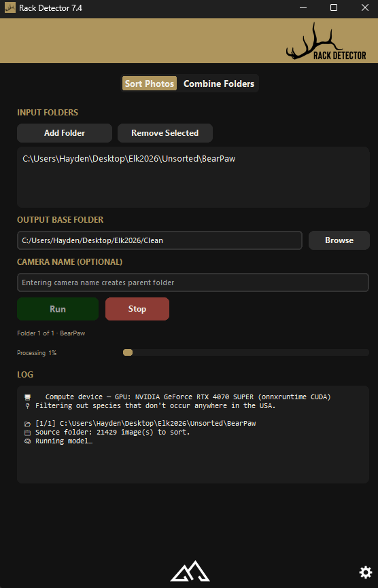378x588 pixels.
Task: Open settings via the gear icon
Action: click(x=365, y=572)
